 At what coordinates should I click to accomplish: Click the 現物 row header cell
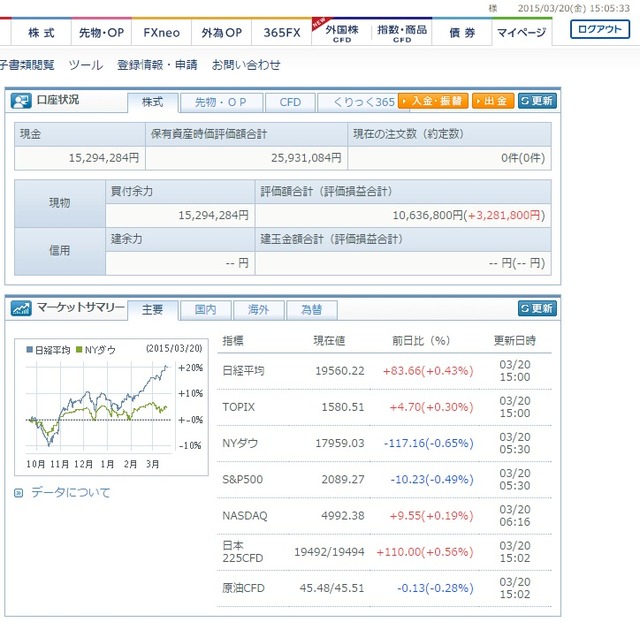click(x=60, y=203)
